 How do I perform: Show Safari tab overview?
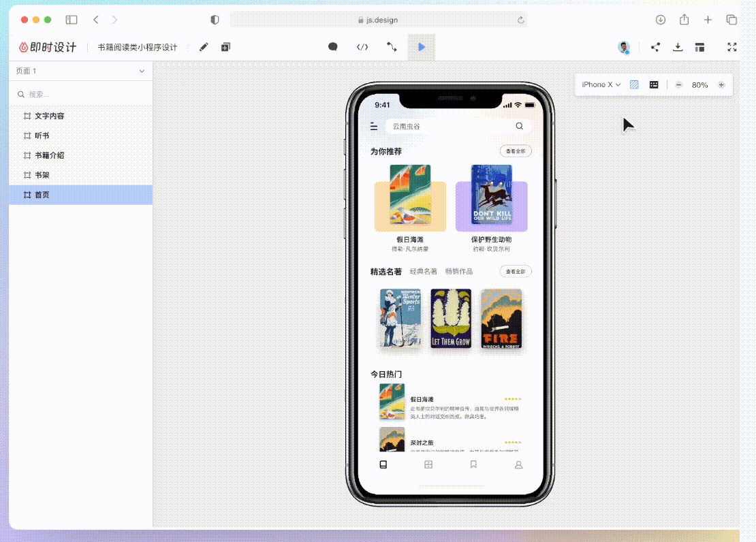[731, 20]
